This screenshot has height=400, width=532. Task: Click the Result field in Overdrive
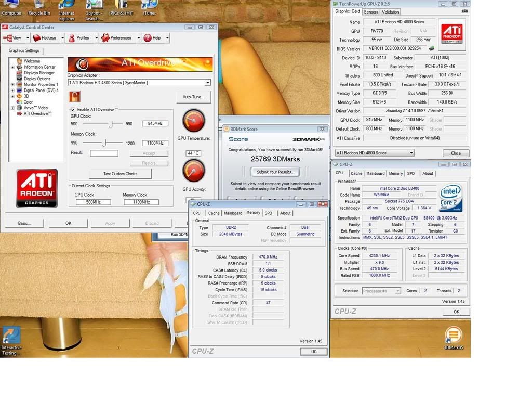coord(104,153)
